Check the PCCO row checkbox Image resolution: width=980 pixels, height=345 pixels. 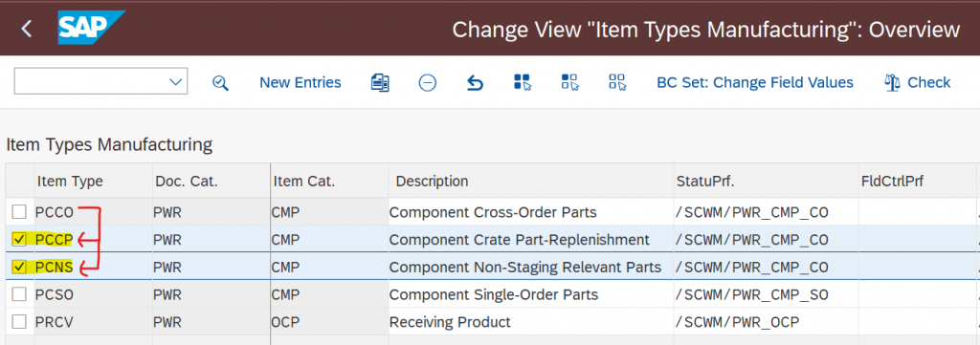[x=19, y=212]
